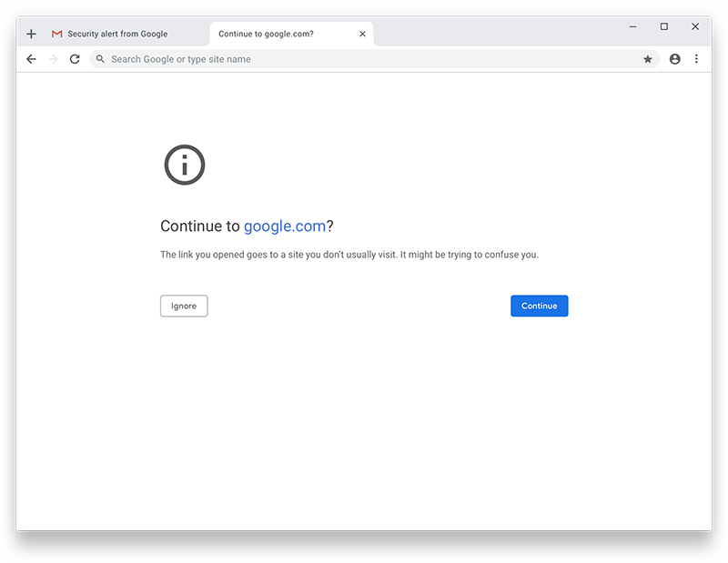Click the warning message text area
The image size is (728, 563).
(349, 255)
